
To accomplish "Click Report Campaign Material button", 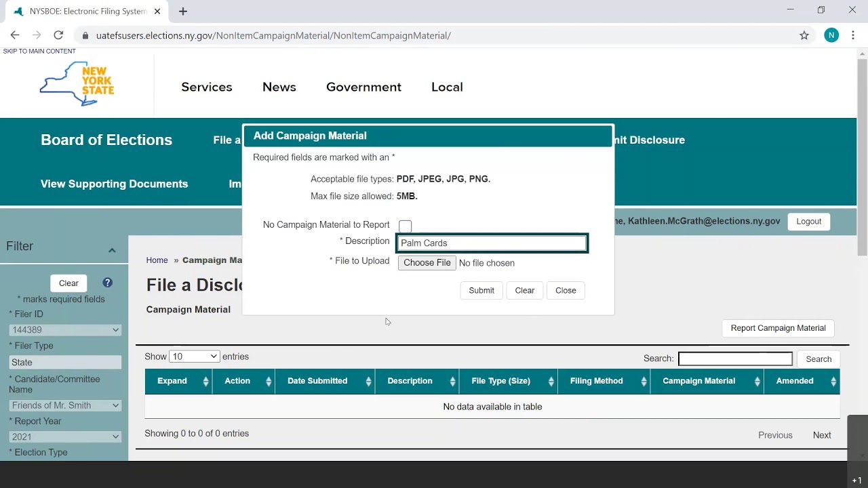I will click(778, 328).
